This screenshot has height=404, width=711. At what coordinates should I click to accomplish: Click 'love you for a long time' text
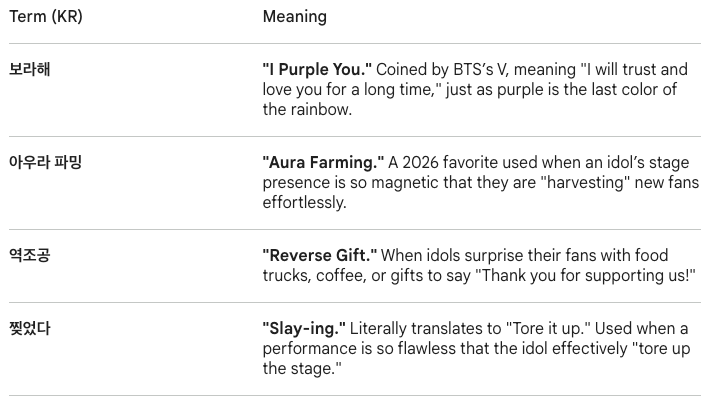(x=347, y=89)
